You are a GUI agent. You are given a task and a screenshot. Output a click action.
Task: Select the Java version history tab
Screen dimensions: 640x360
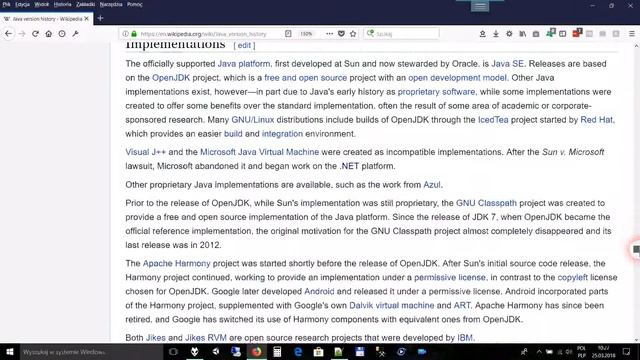46,19
